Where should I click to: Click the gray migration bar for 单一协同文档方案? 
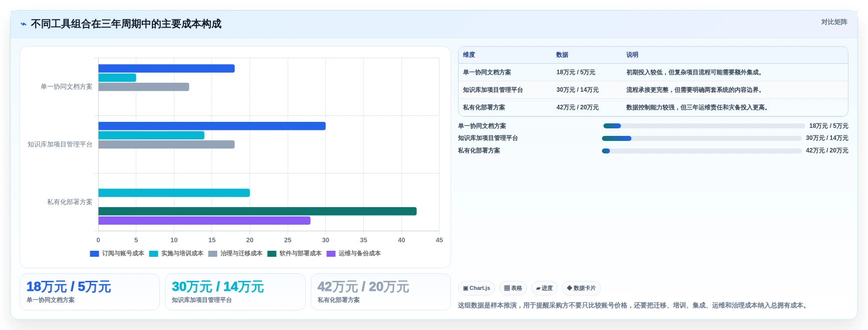(144, 87)
